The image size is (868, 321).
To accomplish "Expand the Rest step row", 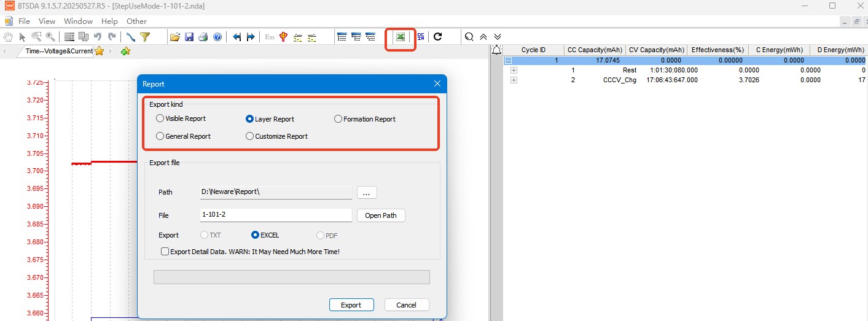I will (514, 71).
